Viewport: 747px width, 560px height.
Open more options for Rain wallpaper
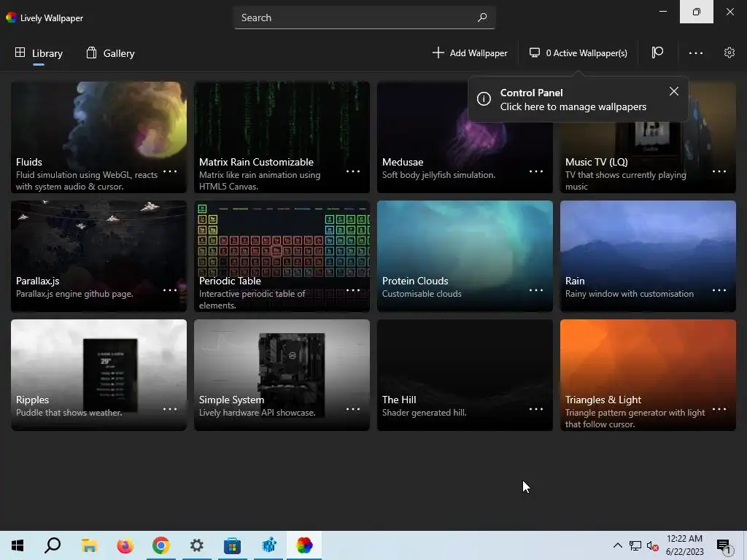pos(719,290)
